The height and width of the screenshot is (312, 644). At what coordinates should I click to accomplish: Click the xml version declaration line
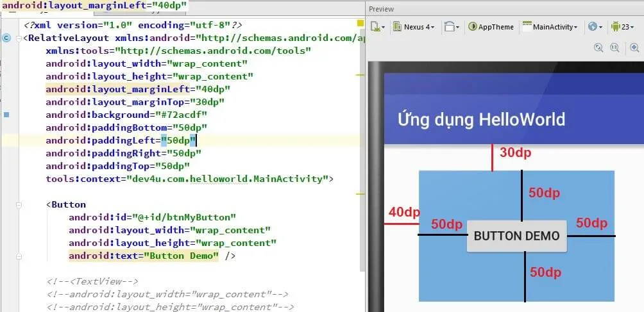(133, 26)
